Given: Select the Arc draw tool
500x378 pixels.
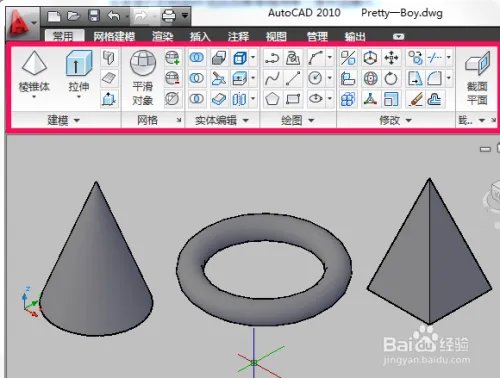Looking at the screenshot, I should tap(315, 58).
